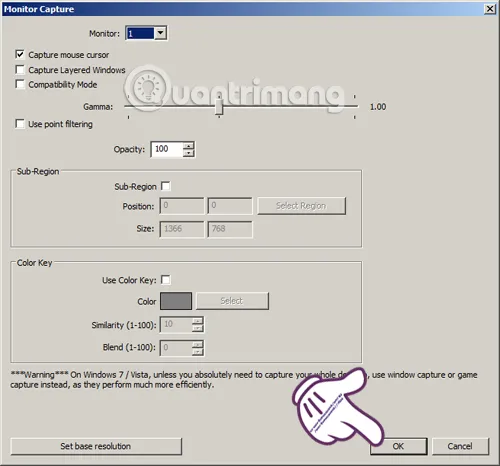The height and width of the screenshot is (466, 500).
Task: Decrease Similarity with the down arrow
Action: click(198, 329)
